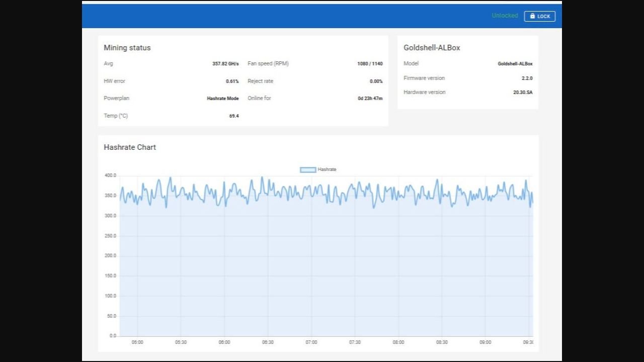This screenshot has height=362, width=644.
Task: Click the Goldshell-ALBox panel heading
Action: 432,48
